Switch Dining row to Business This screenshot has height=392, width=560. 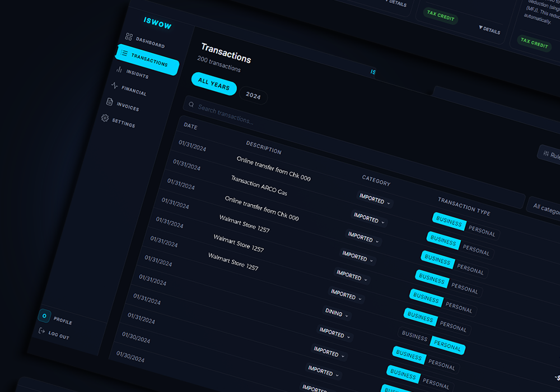[414, 335]
